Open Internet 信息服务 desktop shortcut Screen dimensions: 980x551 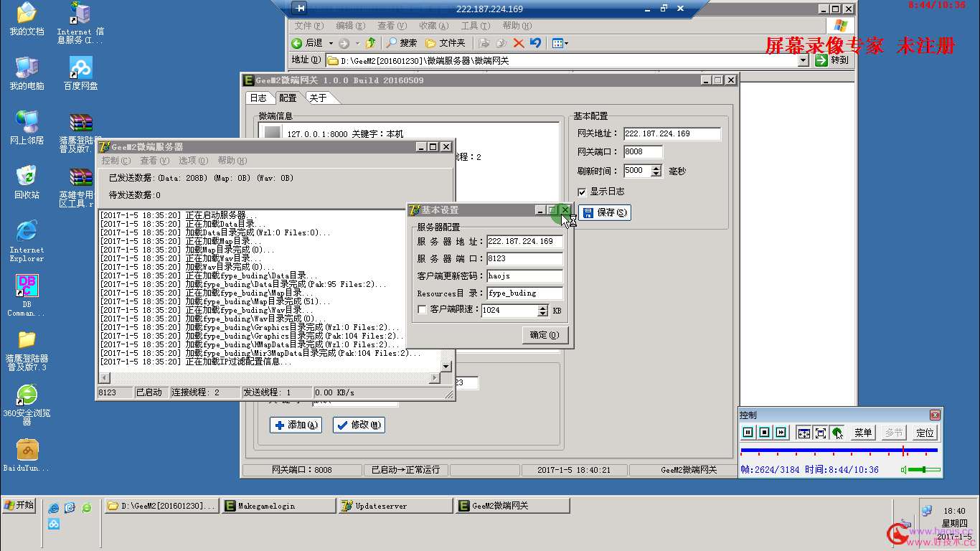[x=80, y=24]
